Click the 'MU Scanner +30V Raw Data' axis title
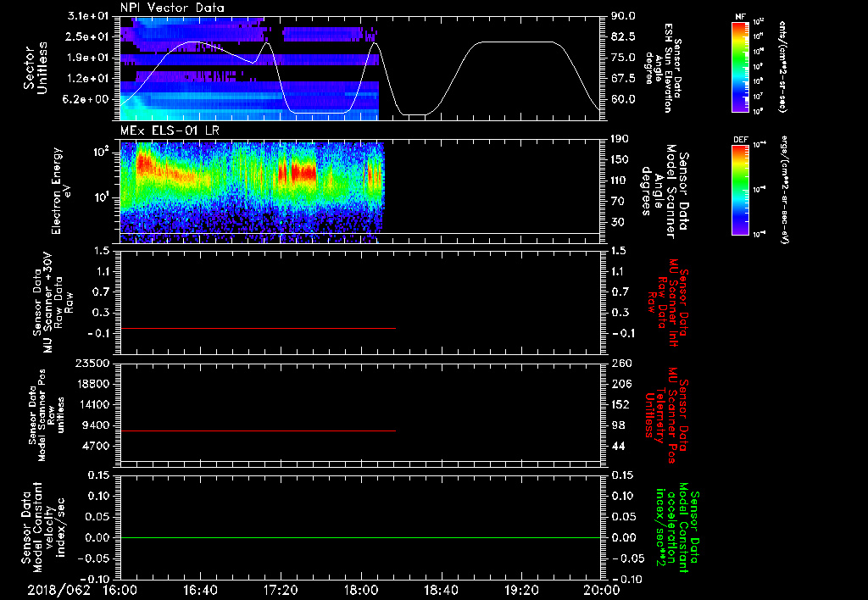 coord(52,303)
